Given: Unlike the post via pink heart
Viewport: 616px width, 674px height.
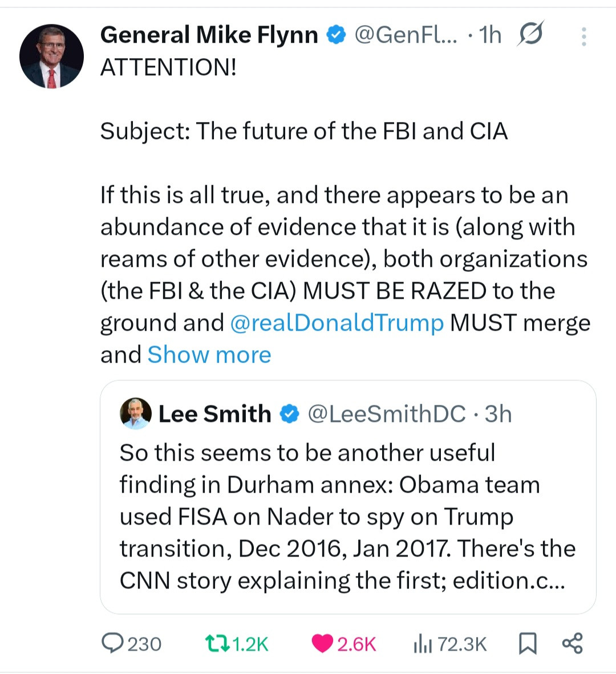Looking at the screenshot, I should (322, 643).
